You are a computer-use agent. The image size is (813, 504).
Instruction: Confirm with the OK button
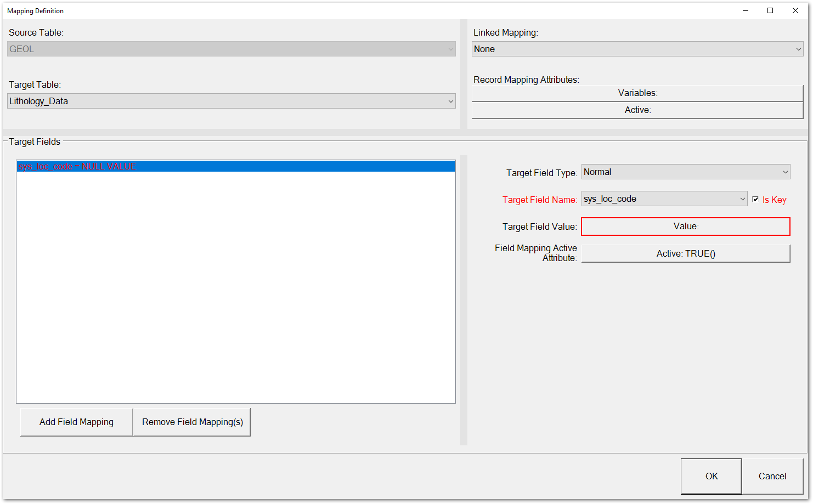(712, 476)
